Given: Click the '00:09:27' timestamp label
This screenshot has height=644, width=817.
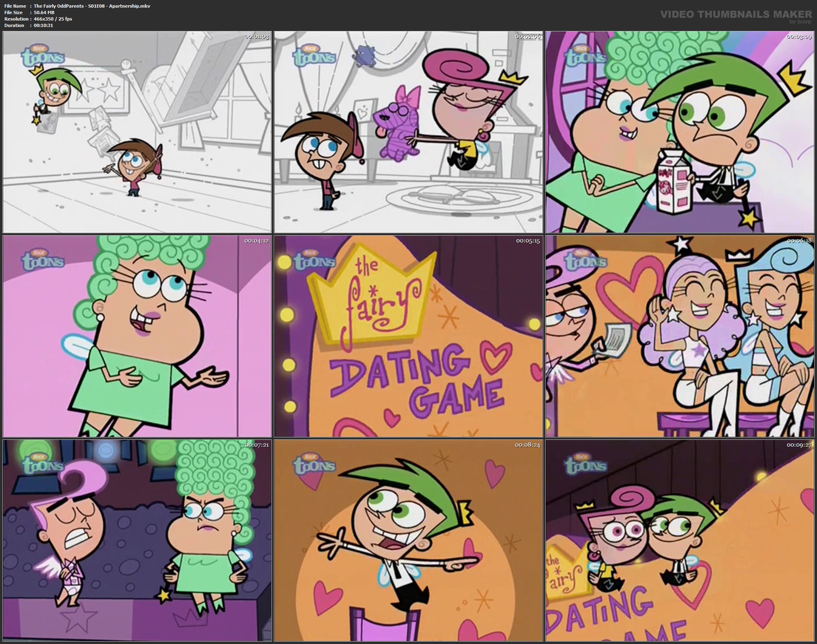Looking at the screenshot, I should pyautogui.click(x=799, y=445).
